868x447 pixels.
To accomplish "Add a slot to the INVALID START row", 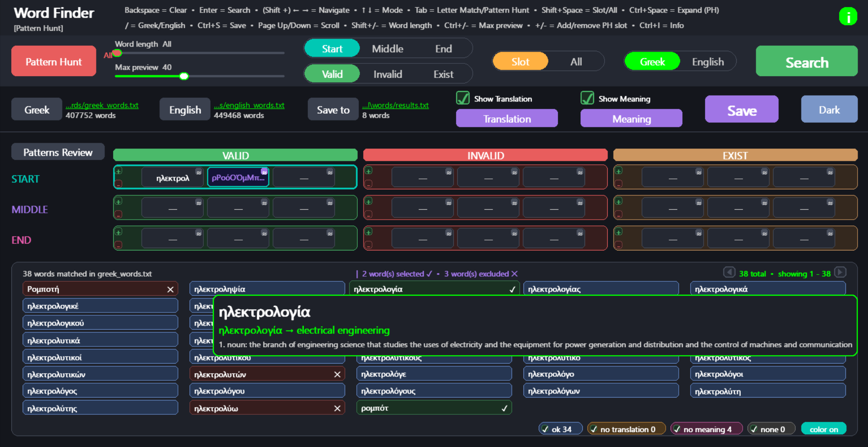I will [369, 171].
